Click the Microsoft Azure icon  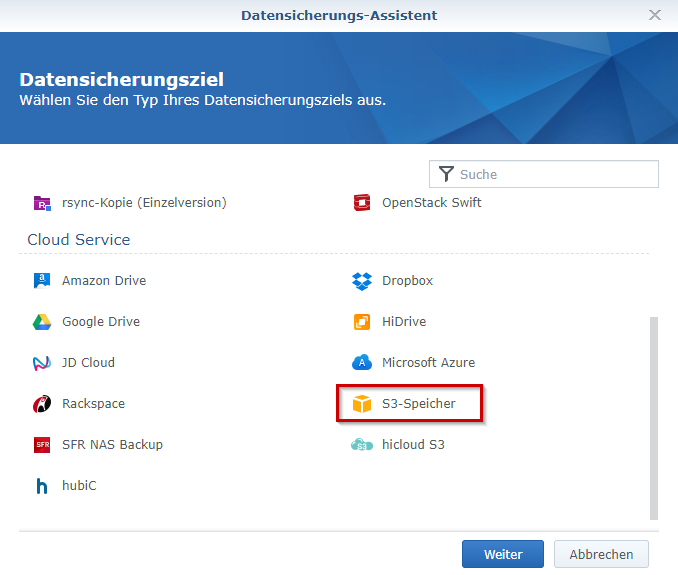(x=362, y=363)
